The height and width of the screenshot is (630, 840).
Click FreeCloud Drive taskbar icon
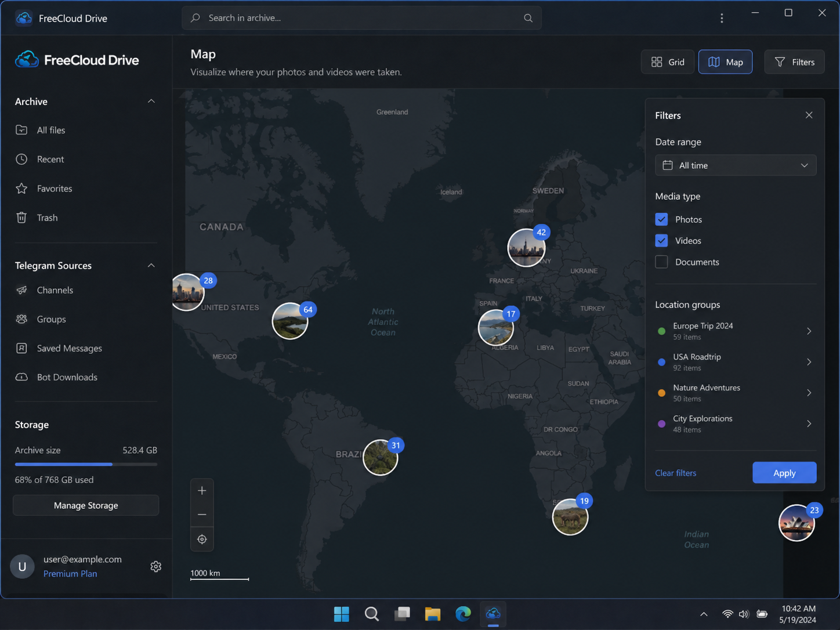pos(493,614)
